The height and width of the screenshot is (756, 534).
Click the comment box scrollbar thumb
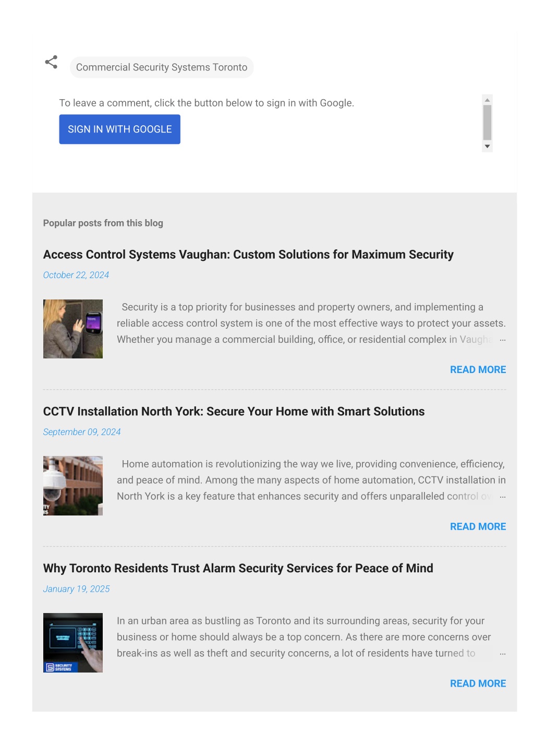(x=487, y=123)
